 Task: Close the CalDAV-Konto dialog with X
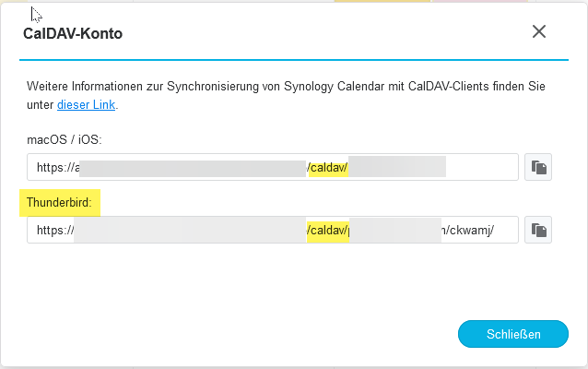pos(539,31)
